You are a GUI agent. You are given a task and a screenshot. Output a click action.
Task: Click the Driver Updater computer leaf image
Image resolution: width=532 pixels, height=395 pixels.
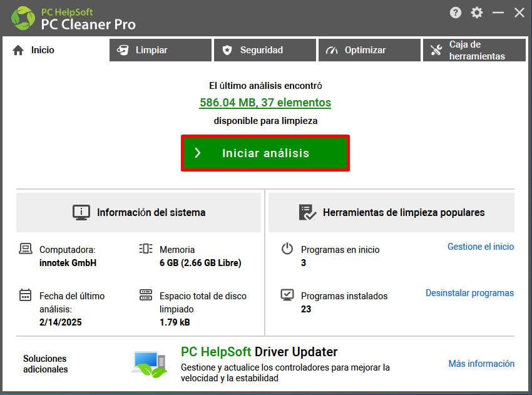point(150,364)
